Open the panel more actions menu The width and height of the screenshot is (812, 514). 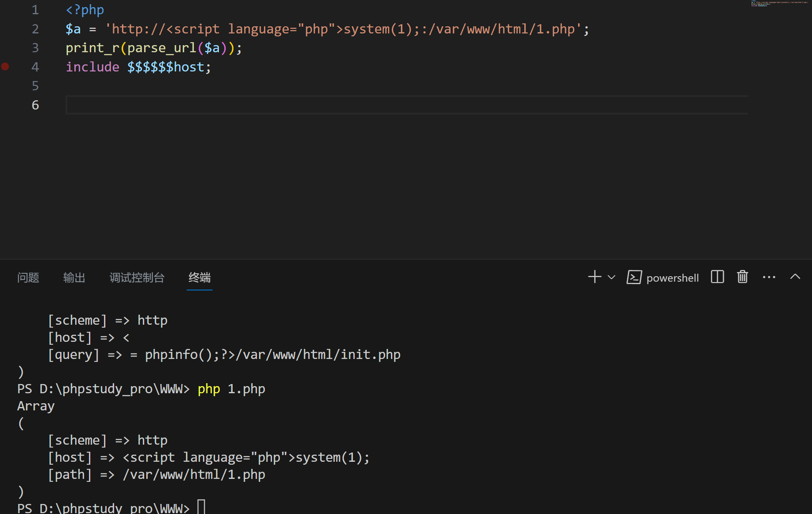(769, 277)
